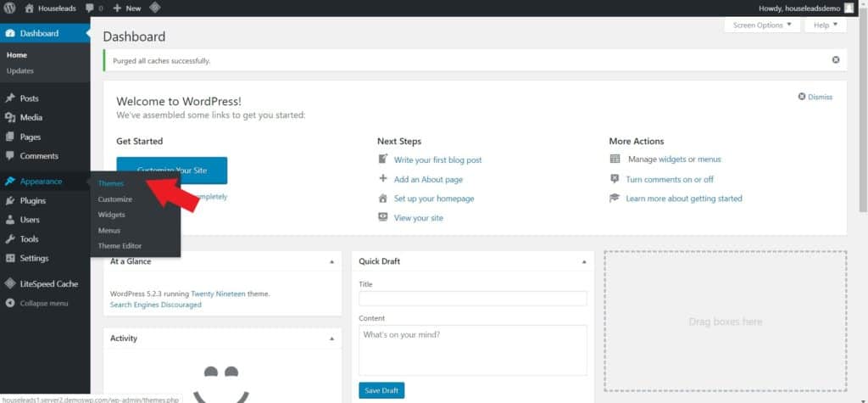Expand the Help dropdown tab
The width and height of the screenshot is (868, 403).
826,25
